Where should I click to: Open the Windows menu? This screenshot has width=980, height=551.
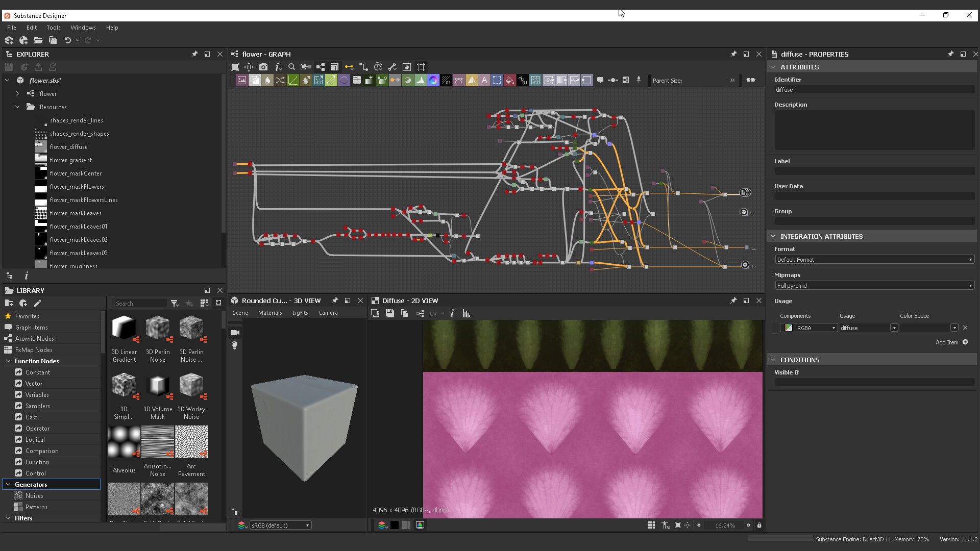(83, 28)
